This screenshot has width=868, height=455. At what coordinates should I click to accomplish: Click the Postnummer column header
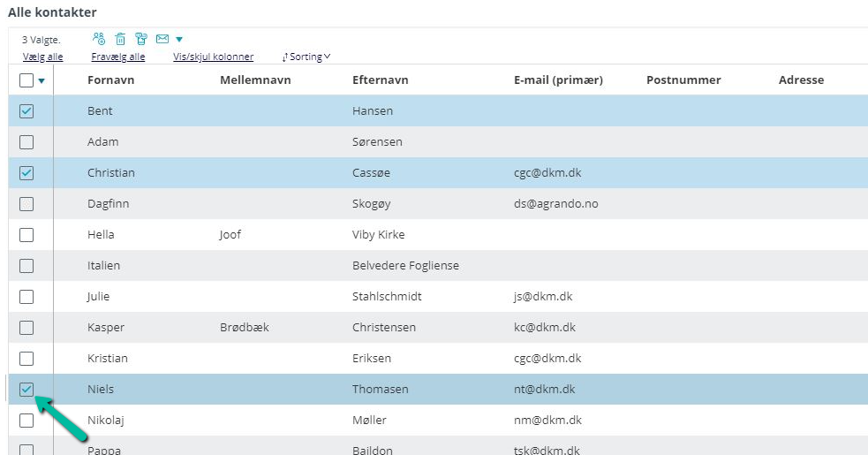[683, 80]
